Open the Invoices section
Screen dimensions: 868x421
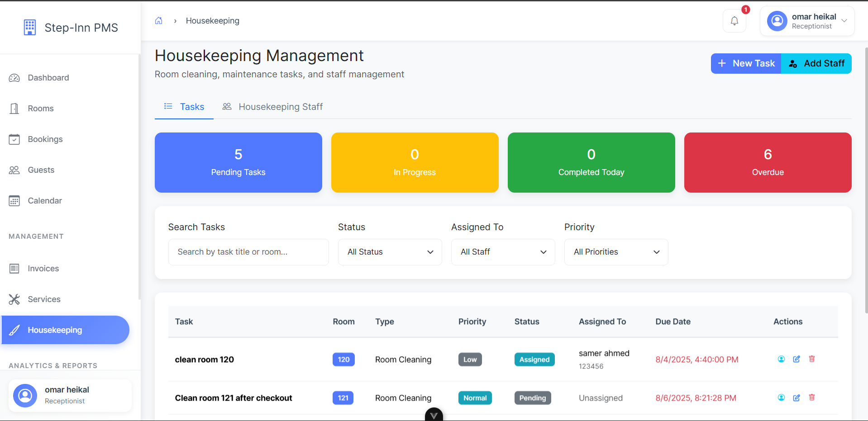(x=43, y=268)
